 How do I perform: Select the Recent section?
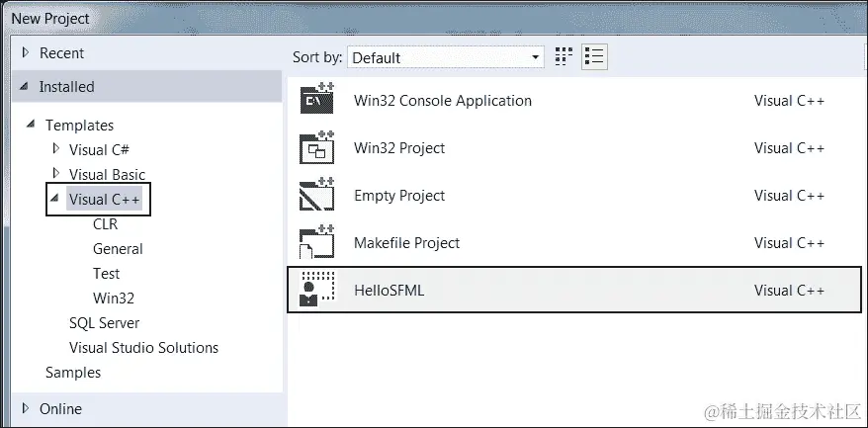(61, 53)
